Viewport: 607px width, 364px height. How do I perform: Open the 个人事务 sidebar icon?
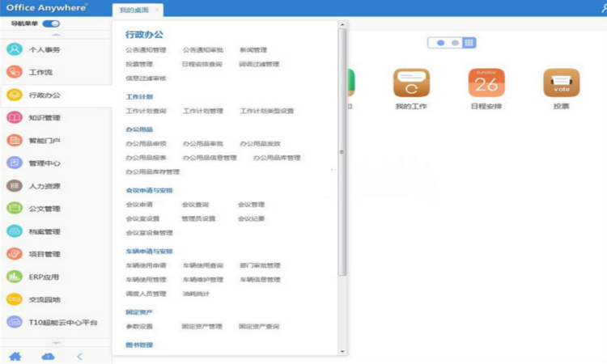point(15,49)
